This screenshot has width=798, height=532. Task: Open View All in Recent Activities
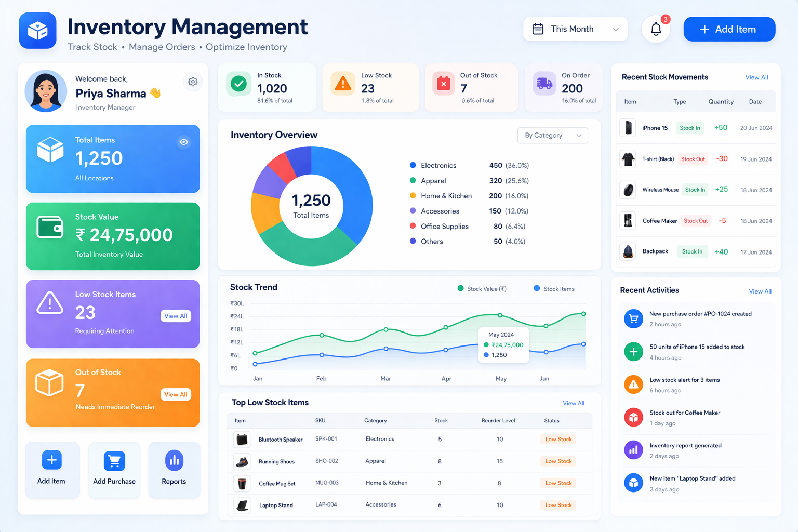(760, 291)
